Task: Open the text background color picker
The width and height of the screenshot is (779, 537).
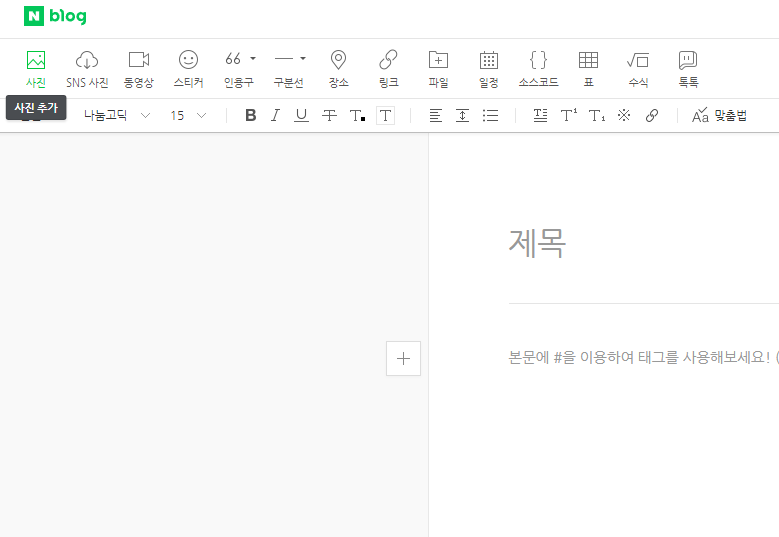Action: [x=386, y=116]
